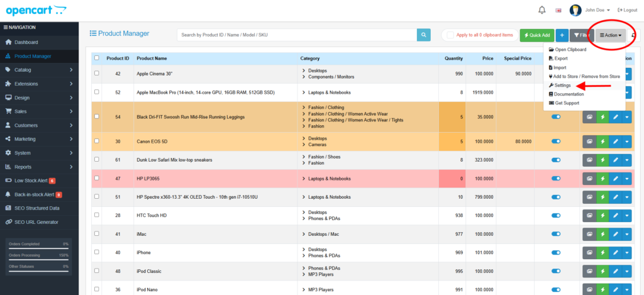Click iPod Nano product name

click(147, 290)
